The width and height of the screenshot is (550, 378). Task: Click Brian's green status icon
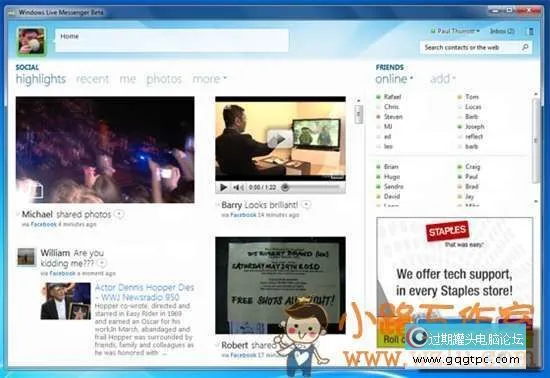tap(378, 167)
